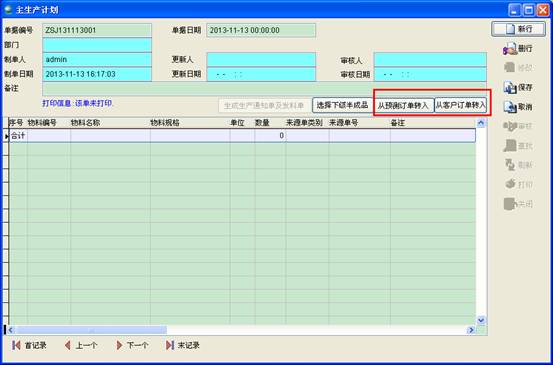Click 从客户订单转入 button
Image resolution: width=553 pixels, height=365 pixels.
tap(461, 105)
